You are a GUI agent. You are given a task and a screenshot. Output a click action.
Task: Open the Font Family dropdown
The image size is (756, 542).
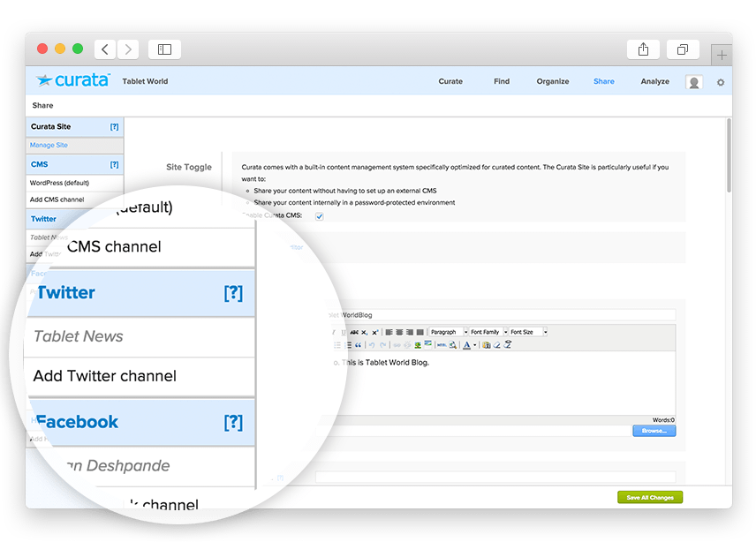(488, 332)
